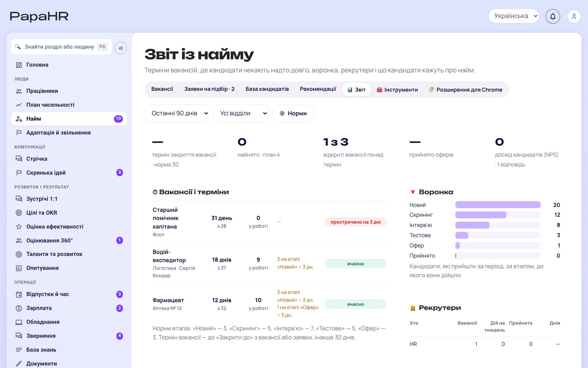Switch to the База кандидатів tab

pyautogui.click(x=267, y=89)
